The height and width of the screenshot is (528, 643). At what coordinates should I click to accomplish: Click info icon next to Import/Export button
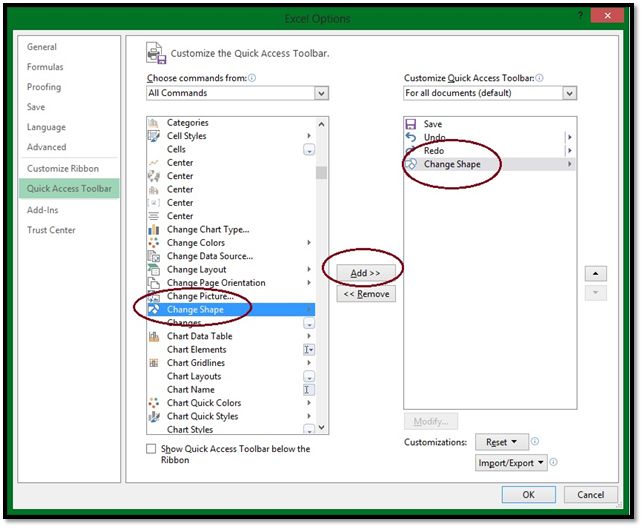[553, 462]
